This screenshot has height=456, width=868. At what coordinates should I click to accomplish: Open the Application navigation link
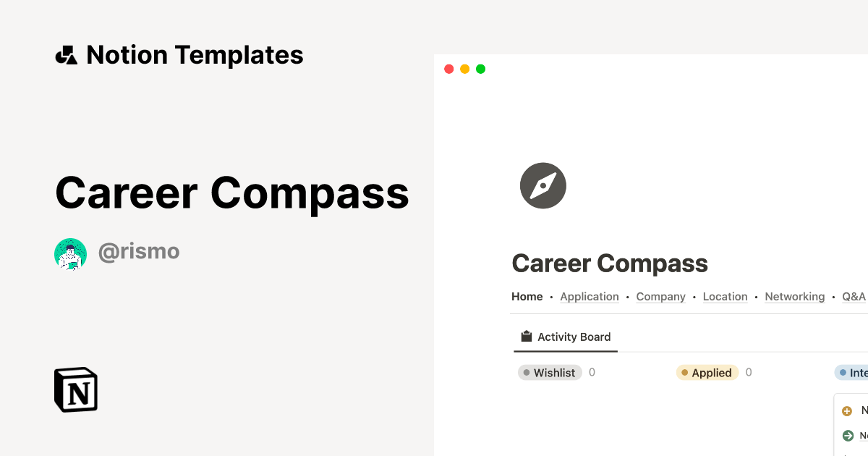[590, 296]
